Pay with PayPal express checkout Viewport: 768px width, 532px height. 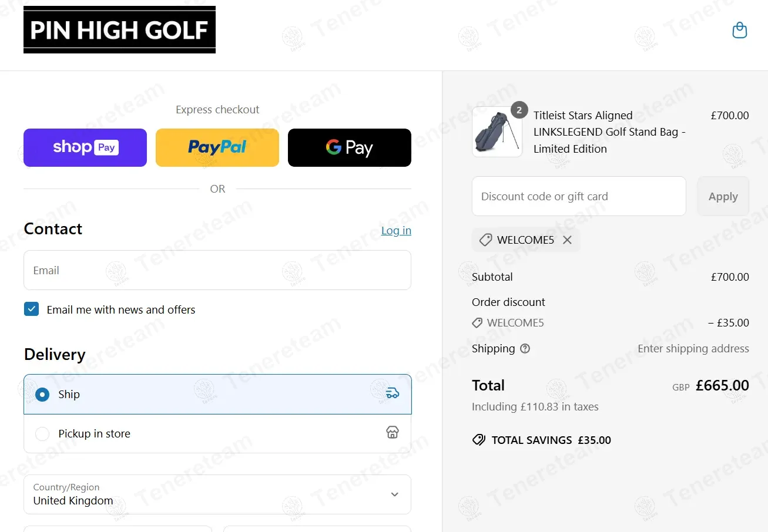[x=217, y=147]
